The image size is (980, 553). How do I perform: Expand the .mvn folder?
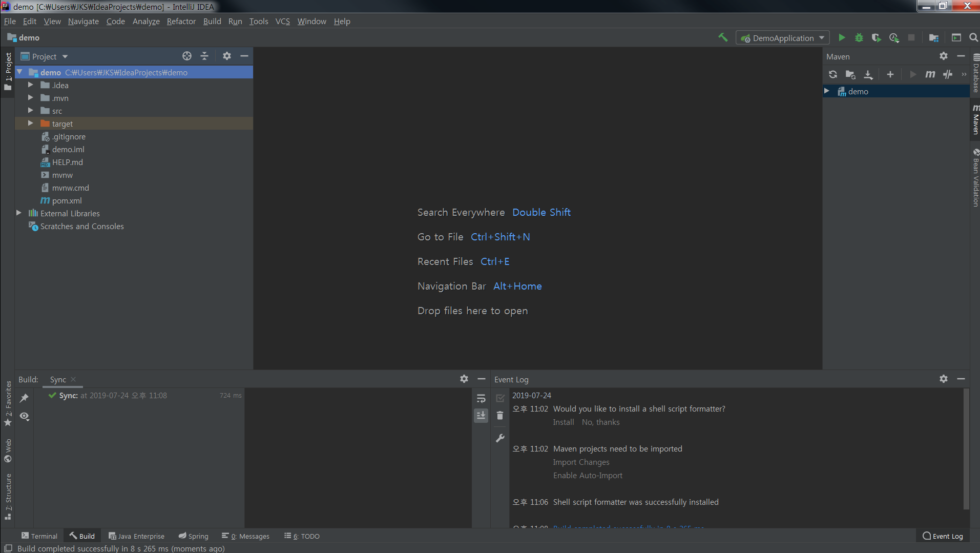tap(30, 98)
